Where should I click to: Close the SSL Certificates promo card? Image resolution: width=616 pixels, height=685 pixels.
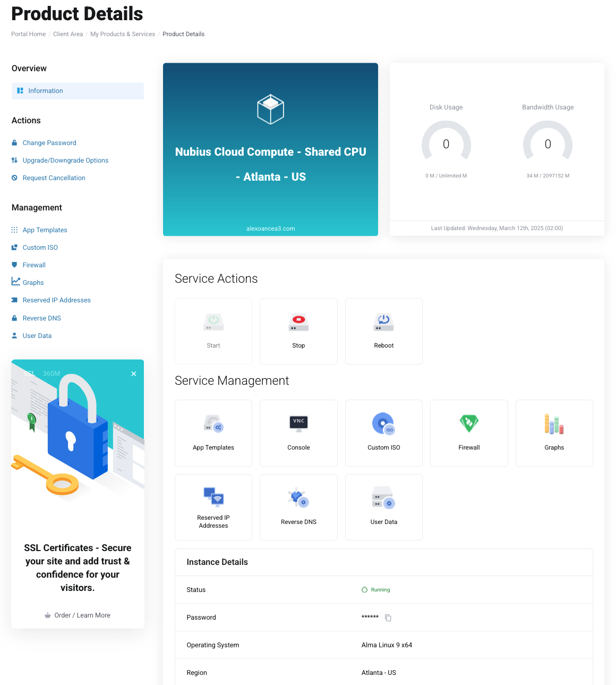134,374
